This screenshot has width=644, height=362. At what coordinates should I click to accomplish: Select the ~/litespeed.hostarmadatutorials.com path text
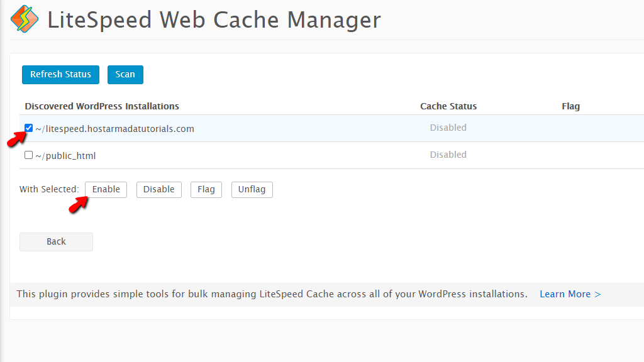coord(114,129)
